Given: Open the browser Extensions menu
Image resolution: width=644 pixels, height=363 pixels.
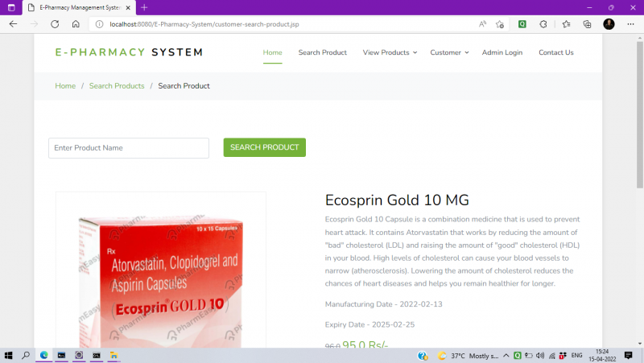Looking at the screenshot, I should [x=543, y=24].
